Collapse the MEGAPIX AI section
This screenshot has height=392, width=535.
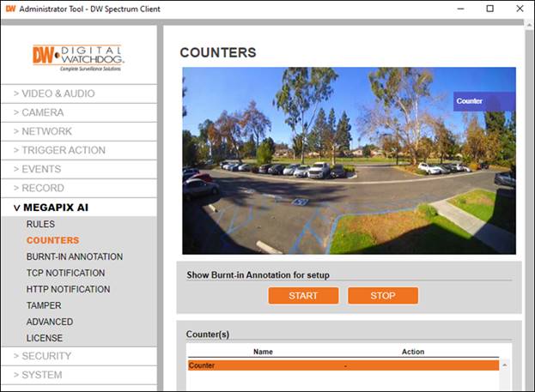pos(51,207)
